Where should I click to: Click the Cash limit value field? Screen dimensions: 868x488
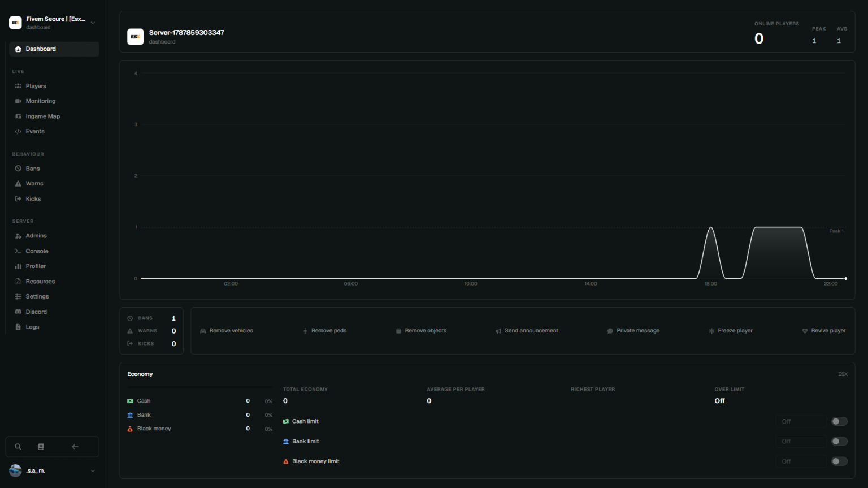801,421
